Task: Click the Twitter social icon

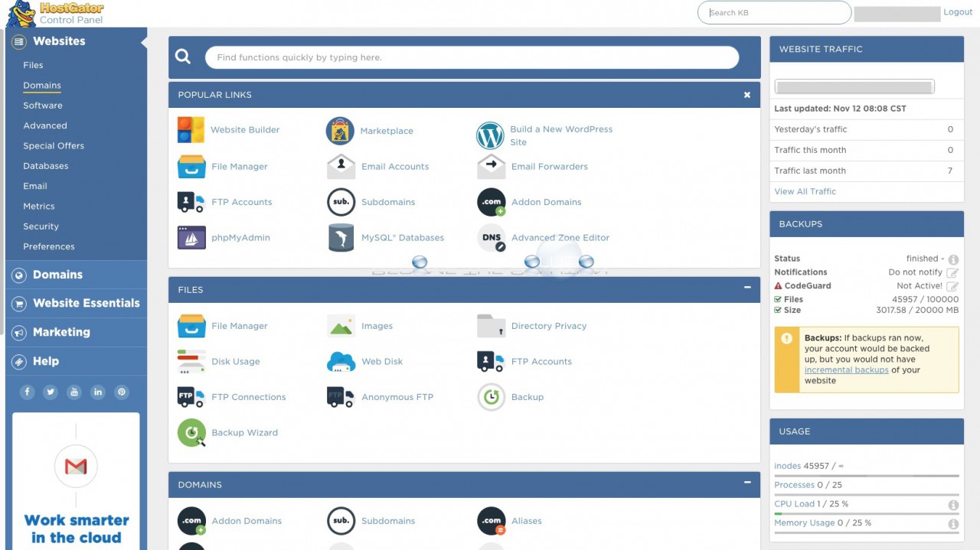Action: [x=51, y=392]
